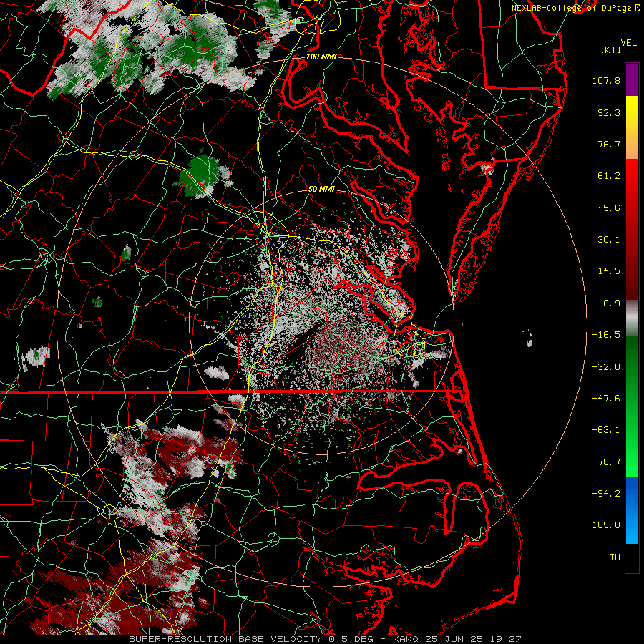Select the -94.2 scale value
Viewport: 644px width, 644px height.
click(x=606, y=494)
